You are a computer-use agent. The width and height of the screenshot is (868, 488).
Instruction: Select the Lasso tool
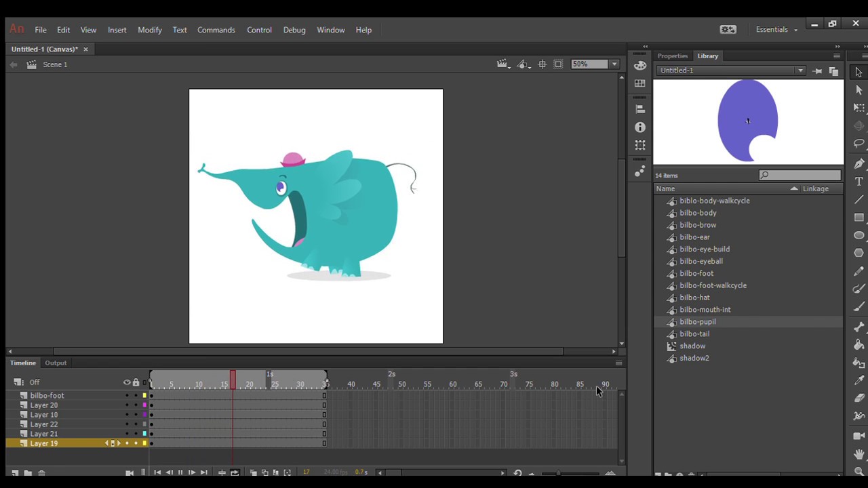[x=859, y=144]
